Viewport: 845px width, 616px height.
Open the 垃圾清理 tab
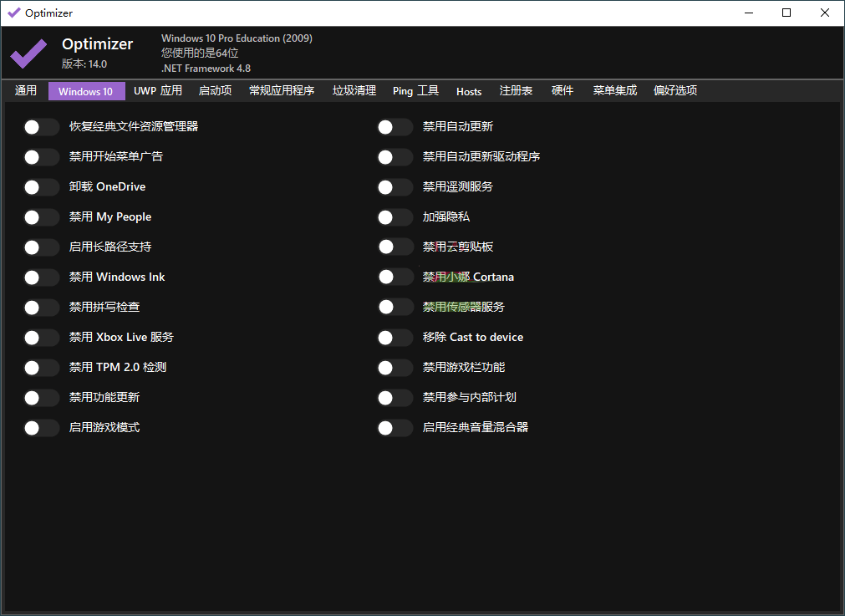click(x=354, y=90)
